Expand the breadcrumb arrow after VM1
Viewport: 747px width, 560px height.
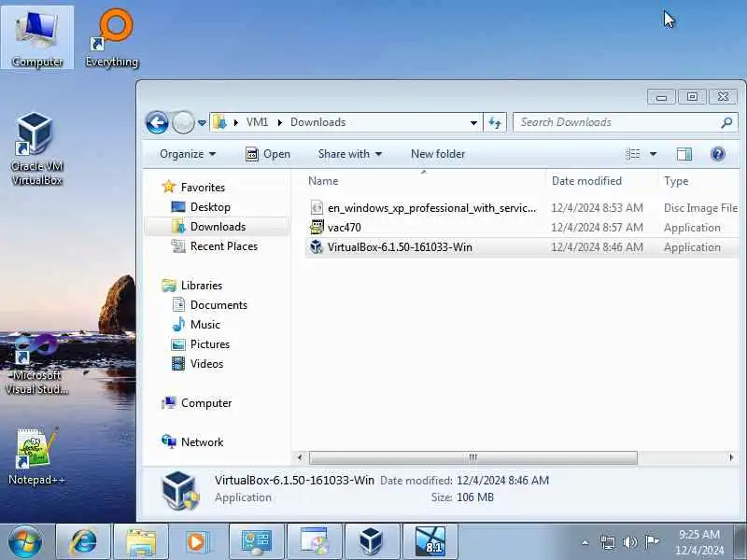(279, 123)
